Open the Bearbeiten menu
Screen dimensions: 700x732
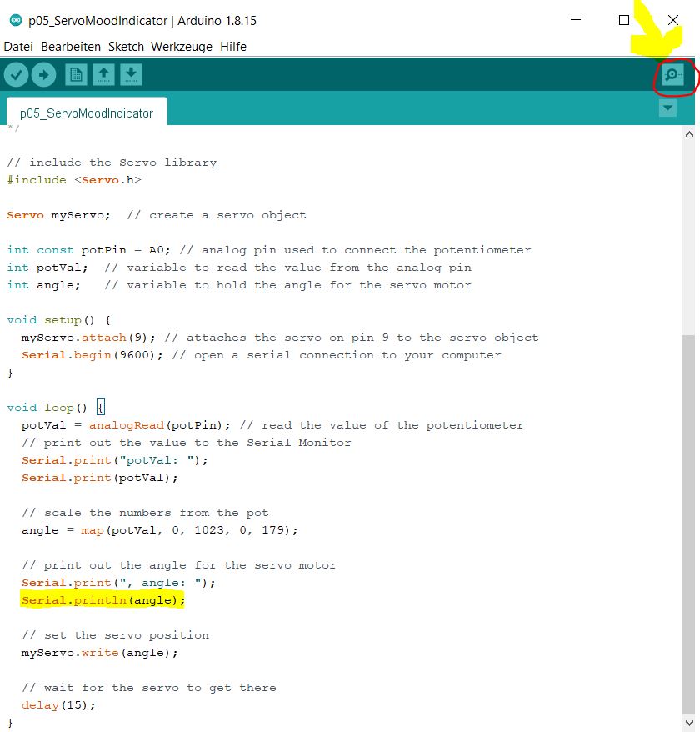71,47
